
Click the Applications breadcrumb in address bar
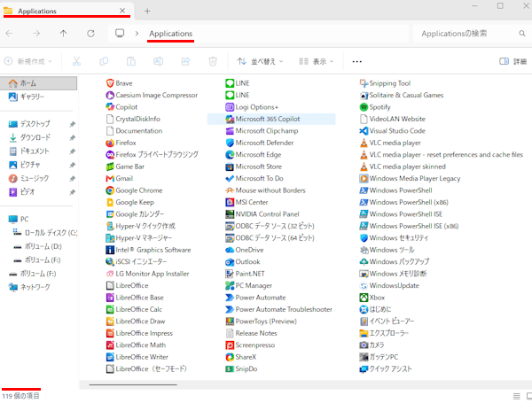coord(170,34)
